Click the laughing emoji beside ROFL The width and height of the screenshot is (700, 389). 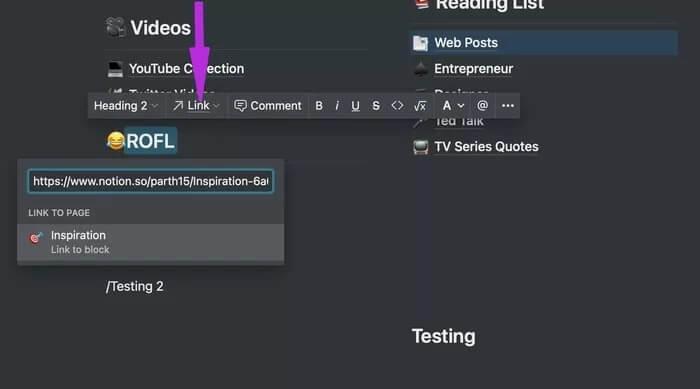point(115,141)
